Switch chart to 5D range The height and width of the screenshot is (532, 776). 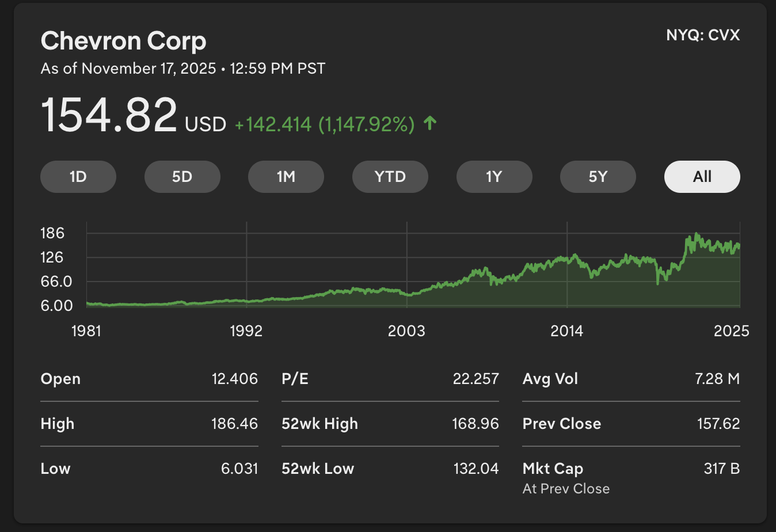pos(182,177)
